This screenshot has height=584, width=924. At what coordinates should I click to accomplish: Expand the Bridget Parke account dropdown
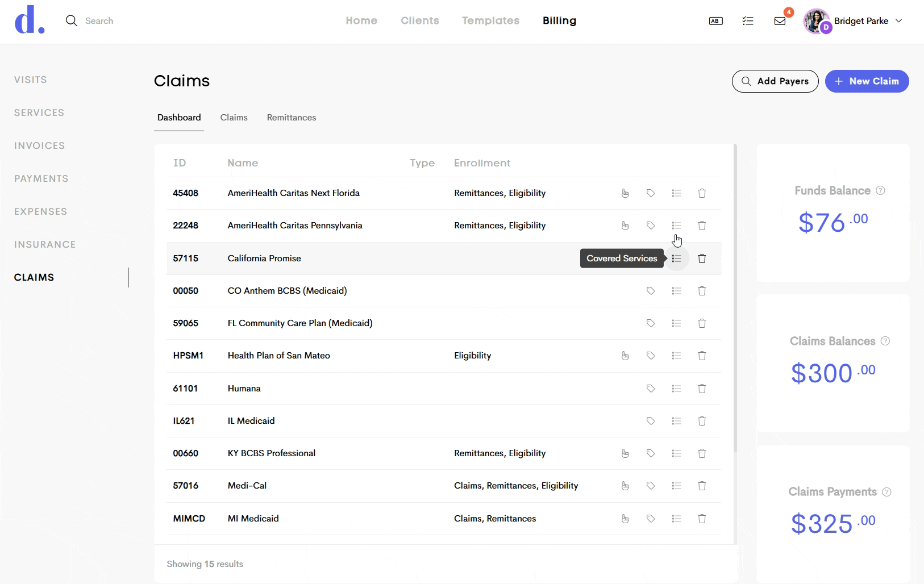899,21
